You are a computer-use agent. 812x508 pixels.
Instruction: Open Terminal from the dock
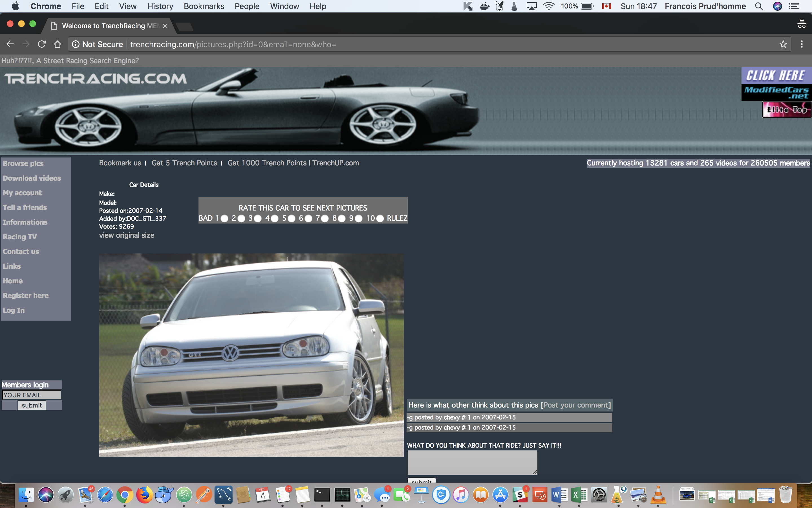(x=322, y=494)
